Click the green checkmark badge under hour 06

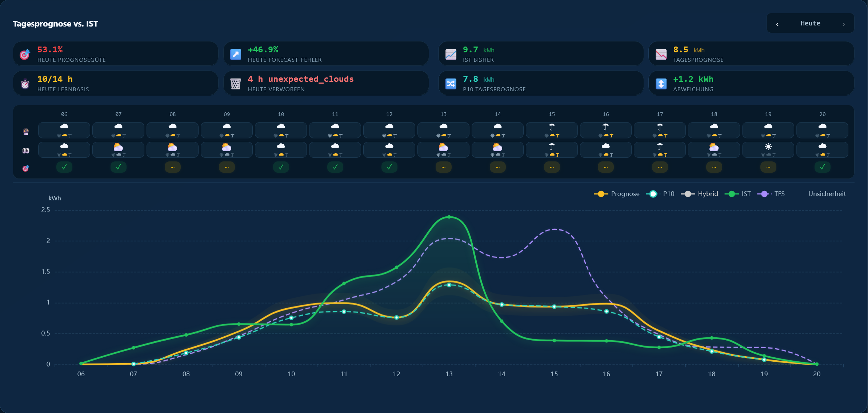64,167
